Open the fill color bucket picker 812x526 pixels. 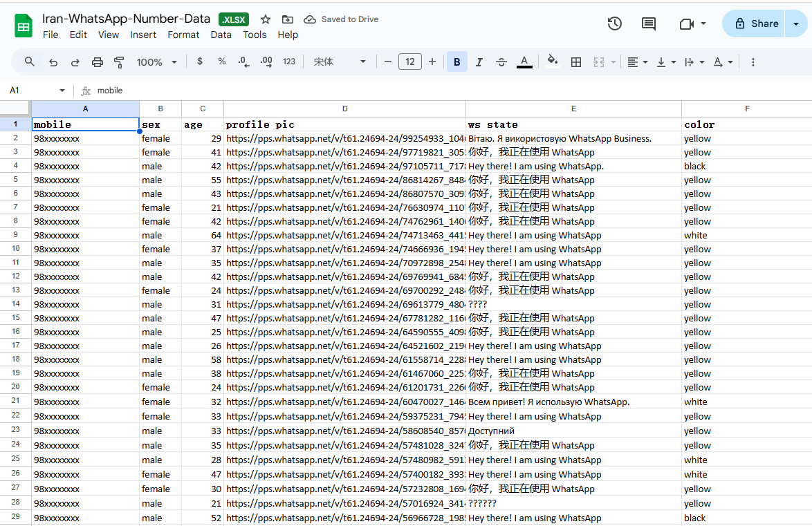pos(553,62)
